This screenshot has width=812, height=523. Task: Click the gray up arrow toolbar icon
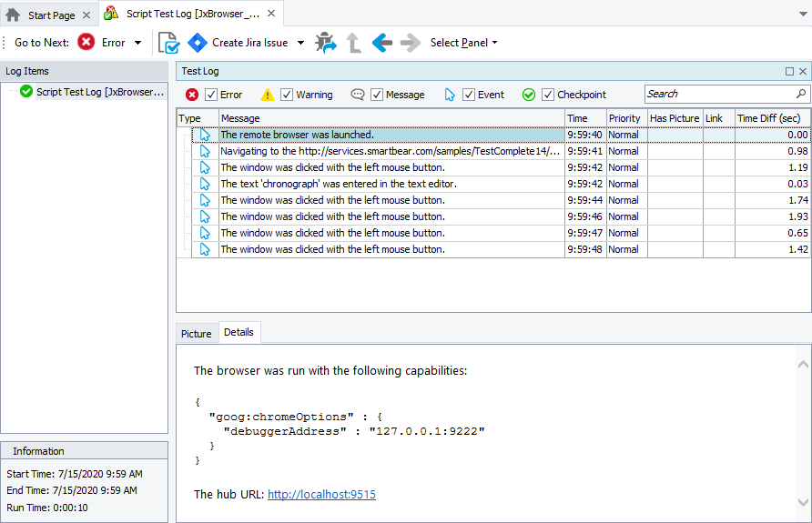353,43
